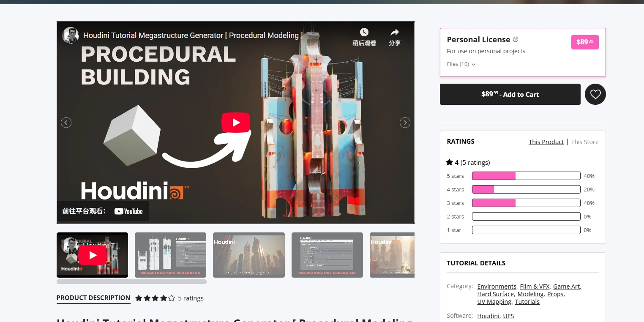The height and width of the screenshot is (322, 644).
Task: Switch ratings to This Product tab
Action: tap(546, 142)
